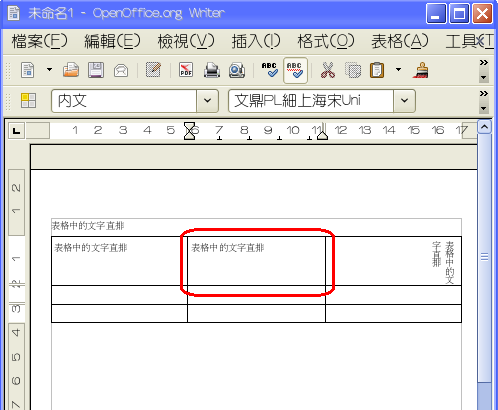Open the 檢視(V) menu
The width and height of the screenshot is (498, 410).
(186, 42)
